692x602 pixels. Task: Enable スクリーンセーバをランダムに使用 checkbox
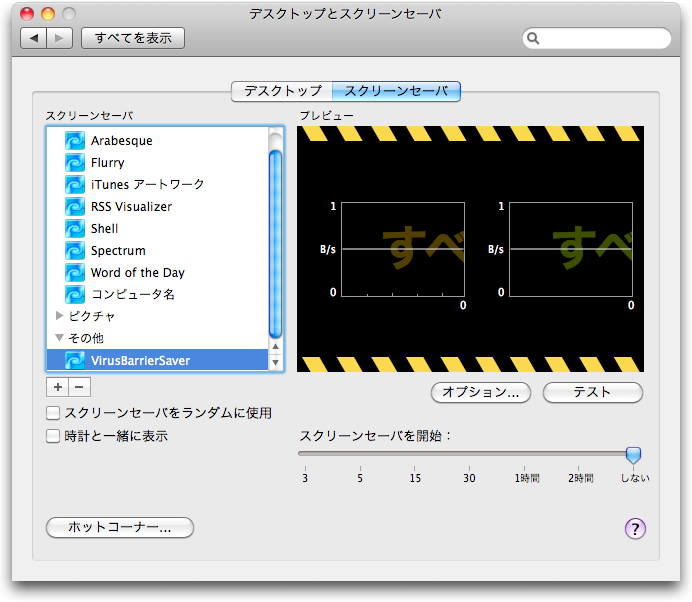(x=53, y=413)
